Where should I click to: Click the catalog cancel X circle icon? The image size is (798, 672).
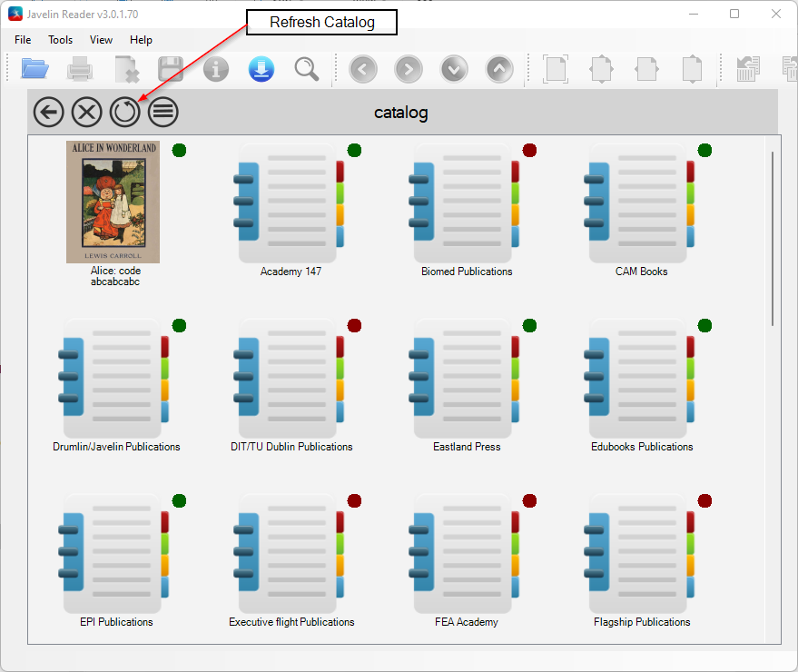click(x=86, y=112)
